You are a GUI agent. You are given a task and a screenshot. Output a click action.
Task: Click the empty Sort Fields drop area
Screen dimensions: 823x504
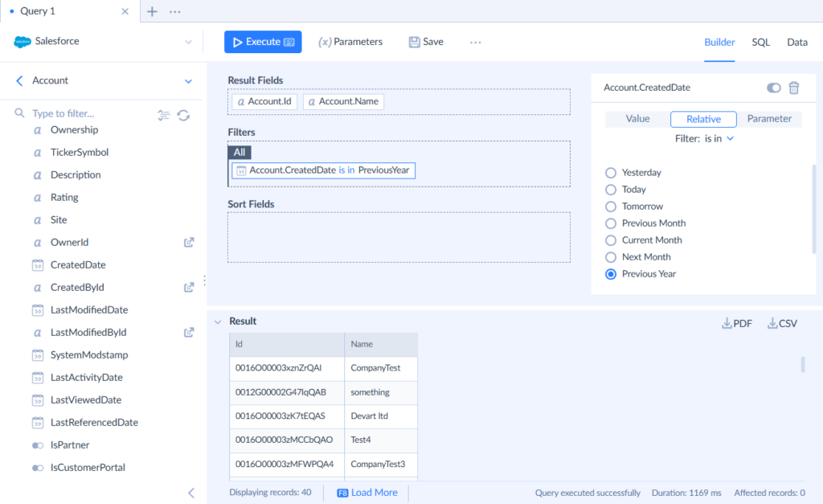pyautogui.click(x=399, y=237)
